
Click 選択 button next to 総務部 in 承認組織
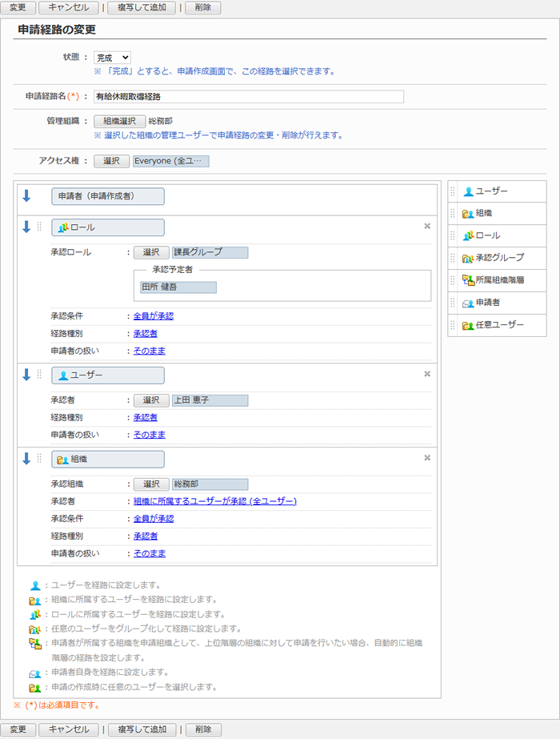tap(151, 484)
